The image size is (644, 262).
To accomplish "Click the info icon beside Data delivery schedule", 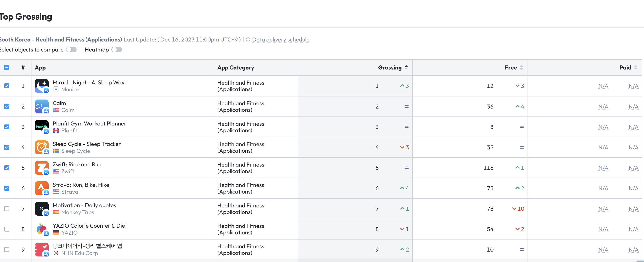I will pyautogui.click(x=248, y=39).
